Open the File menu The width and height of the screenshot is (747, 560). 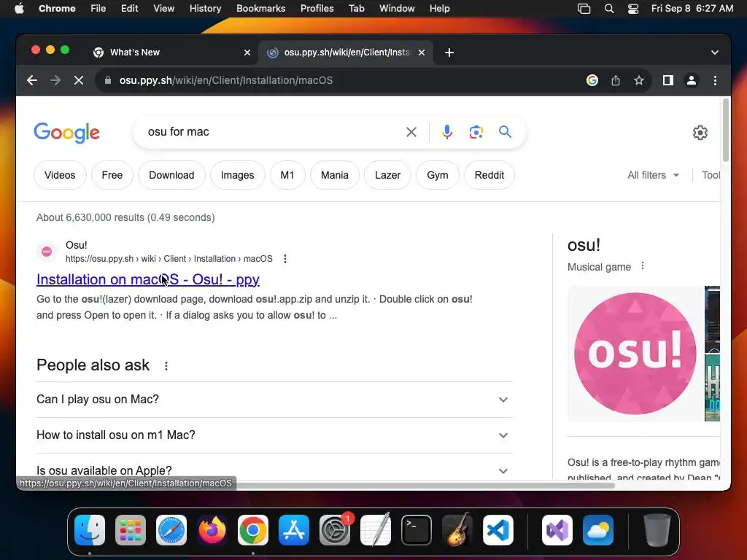tap(98, 9)
